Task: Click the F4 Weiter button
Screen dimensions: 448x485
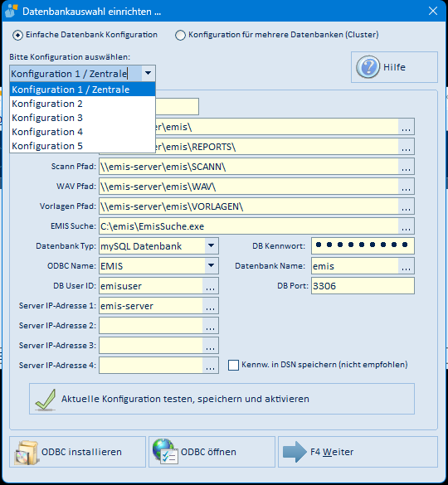Action: (358, 452)
